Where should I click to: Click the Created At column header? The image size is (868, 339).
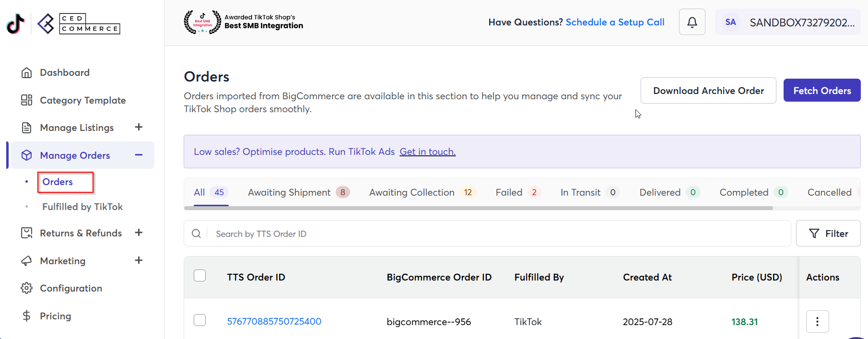tap(647, 277)
